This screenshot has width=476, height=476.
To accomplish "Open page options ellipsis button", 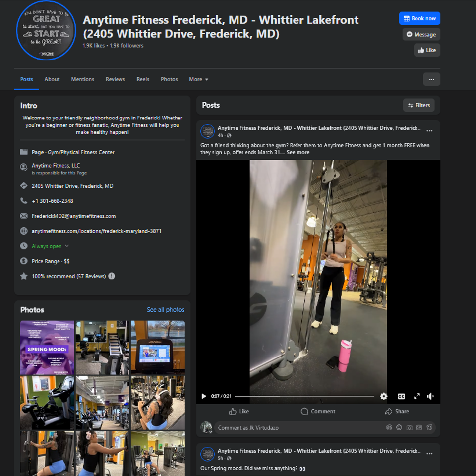I will (431, 79).
